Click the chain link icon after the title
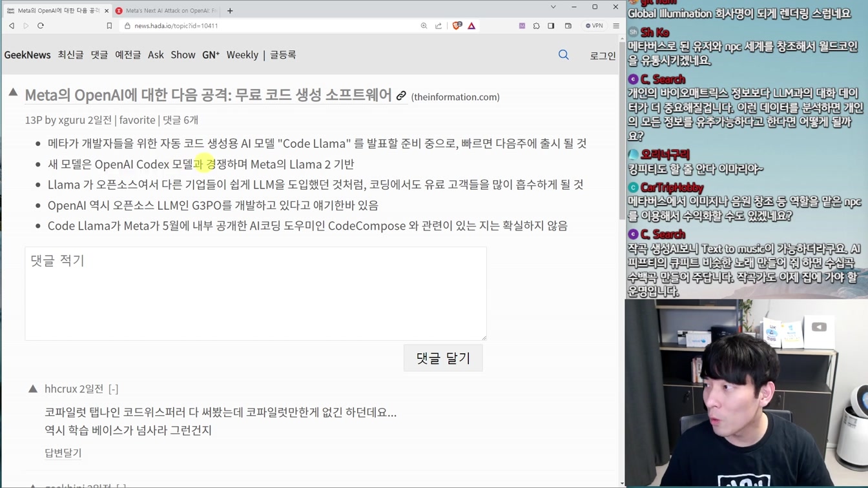Viewport: 868px width, 488px height. pyautogui.click(x=401, y=96)
